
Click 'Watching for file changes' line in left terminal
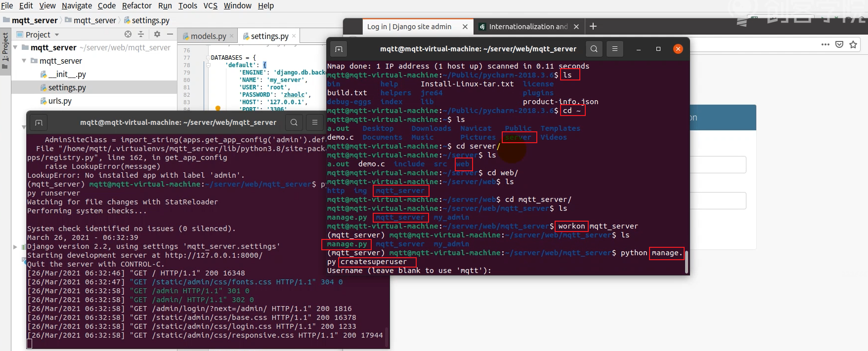123,202
